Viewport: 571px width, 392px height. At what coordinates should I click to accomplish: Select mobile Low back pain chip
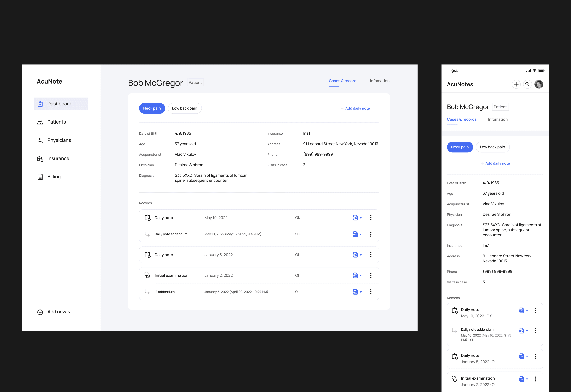click(x=492, y=147)
